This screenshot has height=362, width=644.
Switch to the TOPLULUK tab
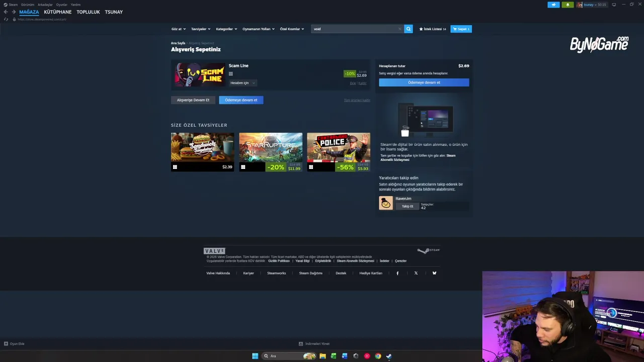coord(88,12)
